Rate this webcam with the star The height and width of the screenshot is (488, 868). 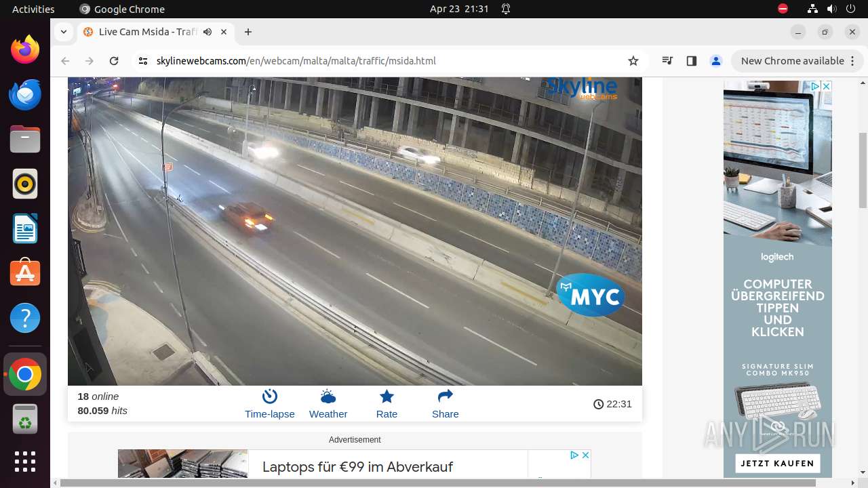(387, 404)
